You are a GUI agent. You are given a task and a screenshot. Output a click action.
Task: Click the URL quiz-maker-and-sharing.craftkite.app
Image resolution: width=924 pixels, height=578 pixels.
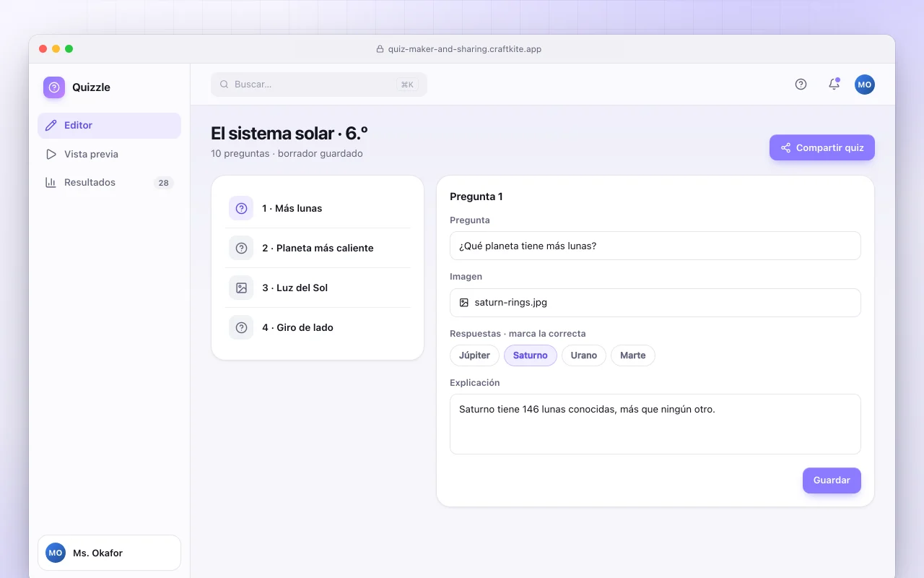coord(465,49)
